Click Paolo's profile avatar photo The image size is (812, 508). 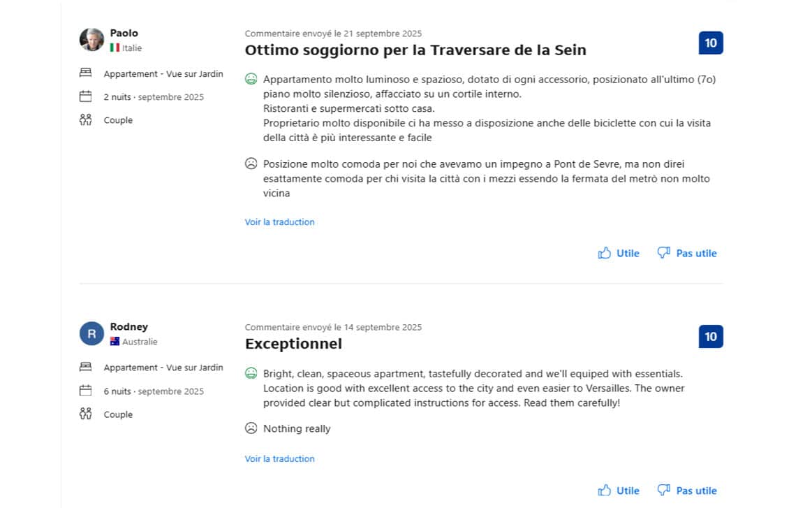[91, 40]
